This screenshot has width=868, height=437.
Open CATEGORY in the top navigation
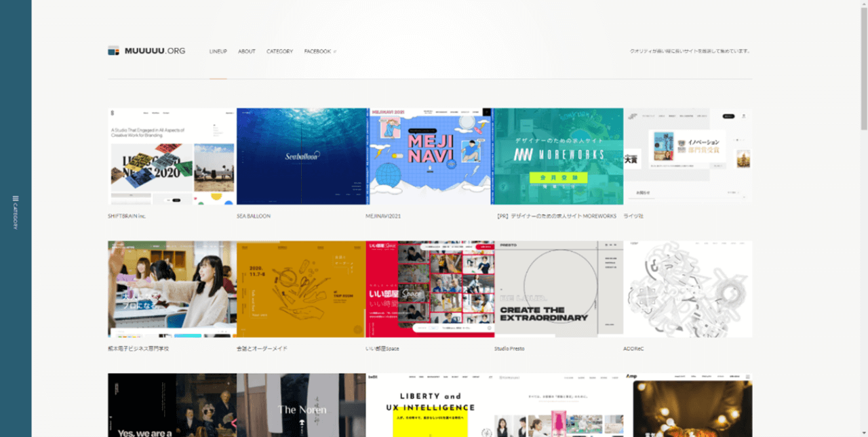(279, 51)
